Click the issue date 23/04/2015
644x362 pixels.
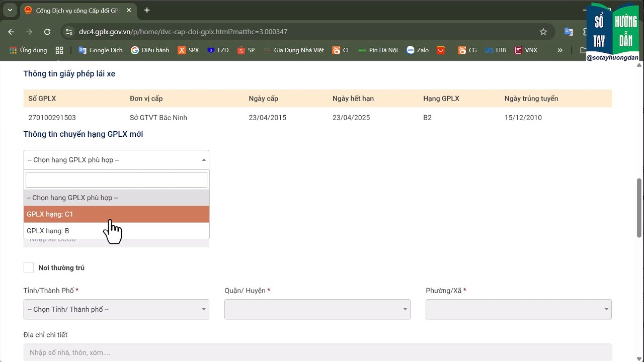267,118
